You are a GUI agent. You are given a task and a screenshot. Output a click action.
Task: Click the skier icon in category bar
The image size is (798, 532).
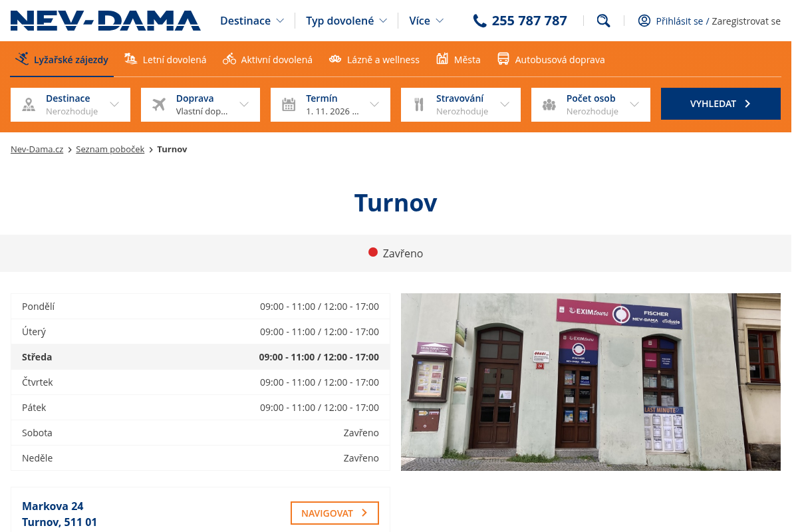pos(23,59)
